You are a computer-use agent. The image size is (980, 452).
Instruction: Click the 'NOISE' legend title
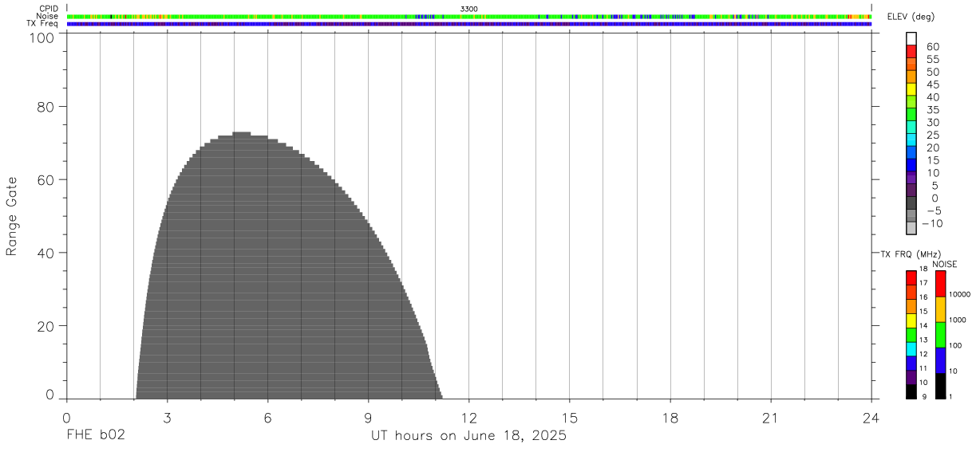(x=944, y=264)
